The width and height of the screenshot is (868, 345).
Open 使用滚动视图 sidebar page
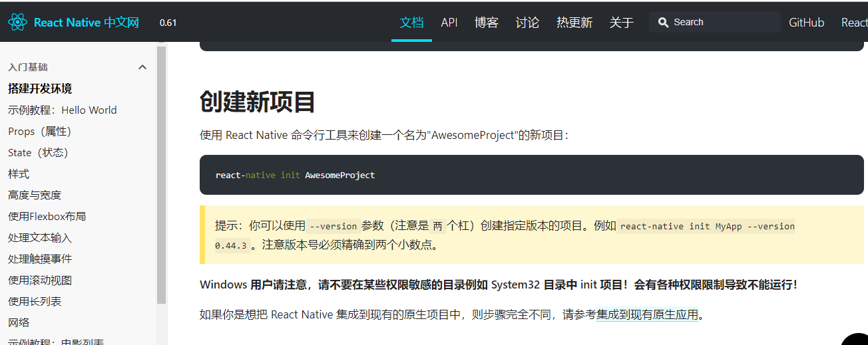click(40, 280)
